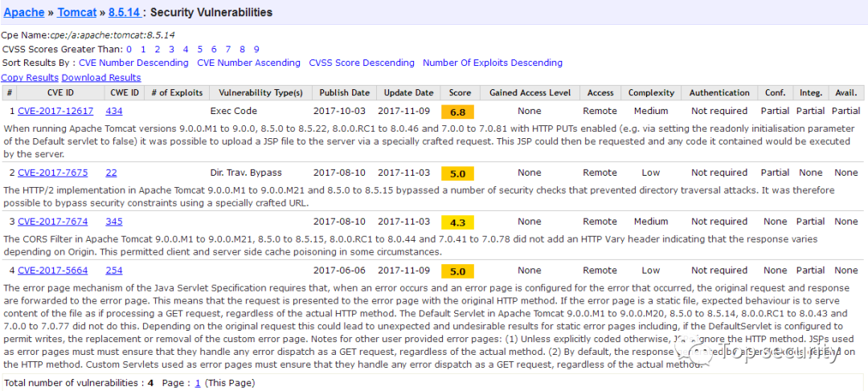Open the Apache breadcrumb link

pyautogui.click(x=24, y=11)
